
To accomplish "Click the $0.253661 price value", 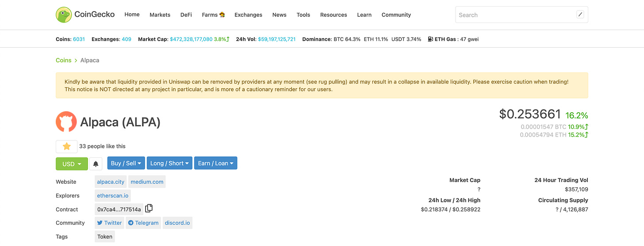I will [530, 114].
